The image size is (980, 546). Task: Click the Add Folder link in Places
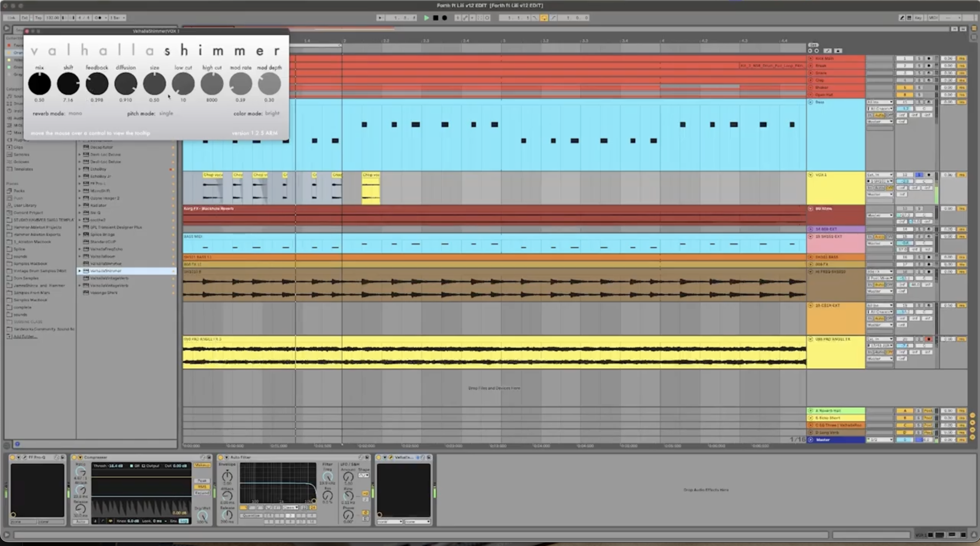pos(25,337)
